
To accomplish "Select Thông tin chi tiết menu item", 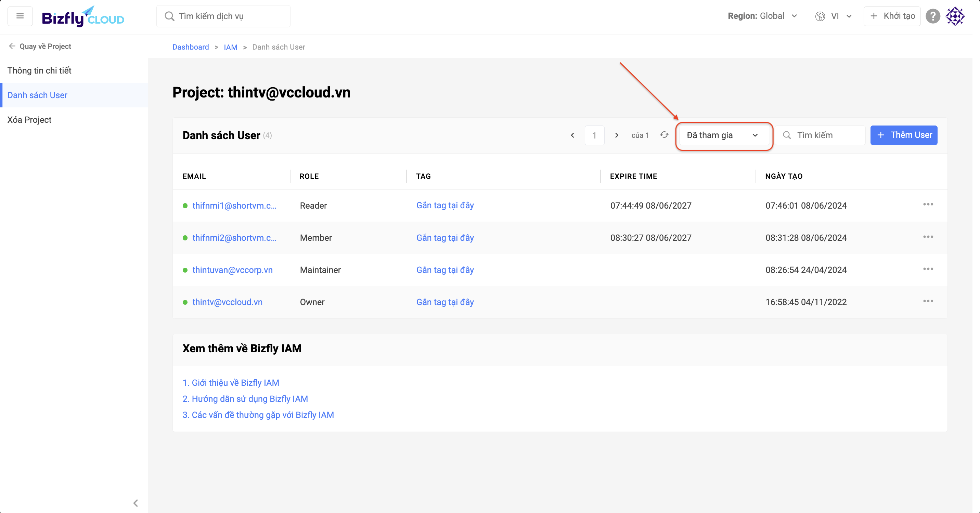I will 40,70.
